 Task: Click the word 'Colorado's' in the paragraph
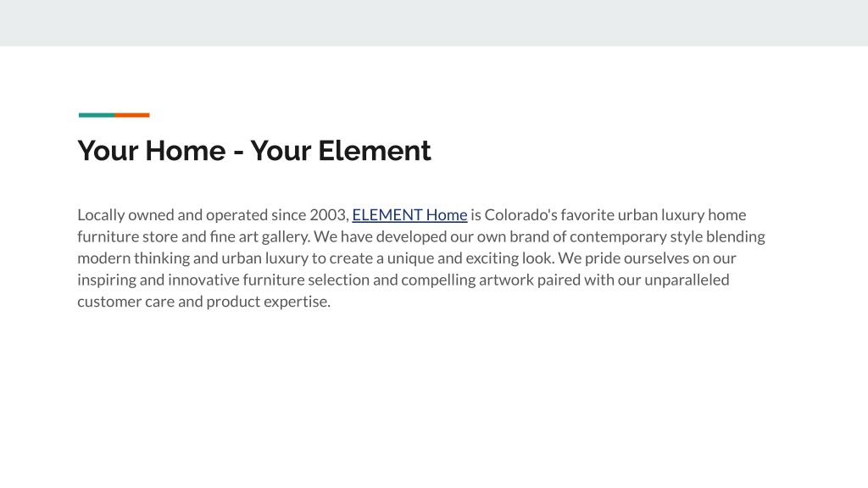pyautogui.click(x=521, y=214)
